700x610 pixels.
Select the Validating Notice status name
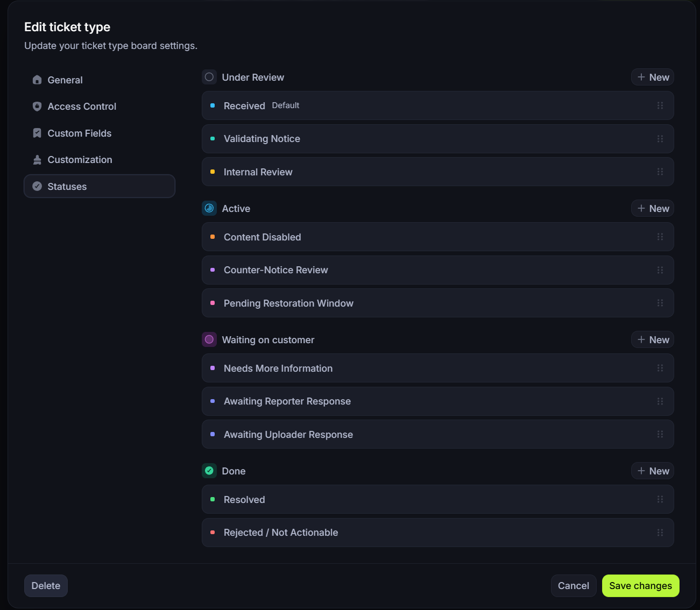click(x=262, y=139)
